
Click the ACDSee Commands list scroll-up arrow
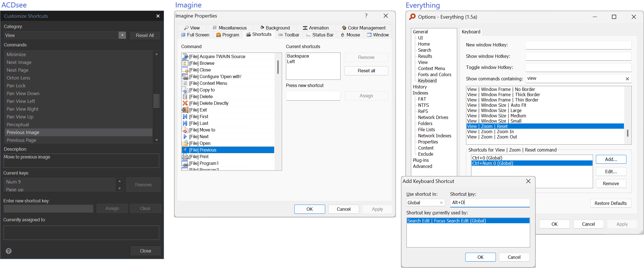coord(156,54)
